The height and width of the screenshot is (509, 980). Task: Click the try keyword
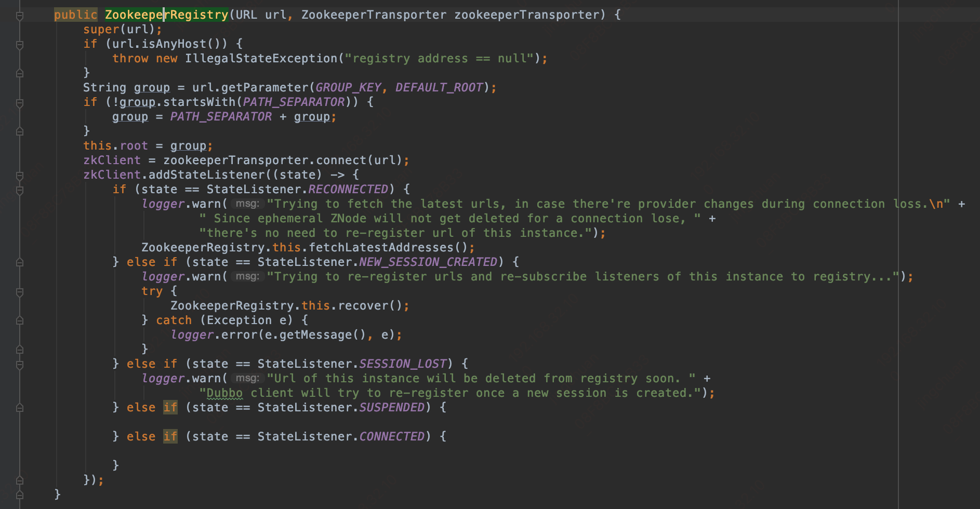(x=152, y=291)
